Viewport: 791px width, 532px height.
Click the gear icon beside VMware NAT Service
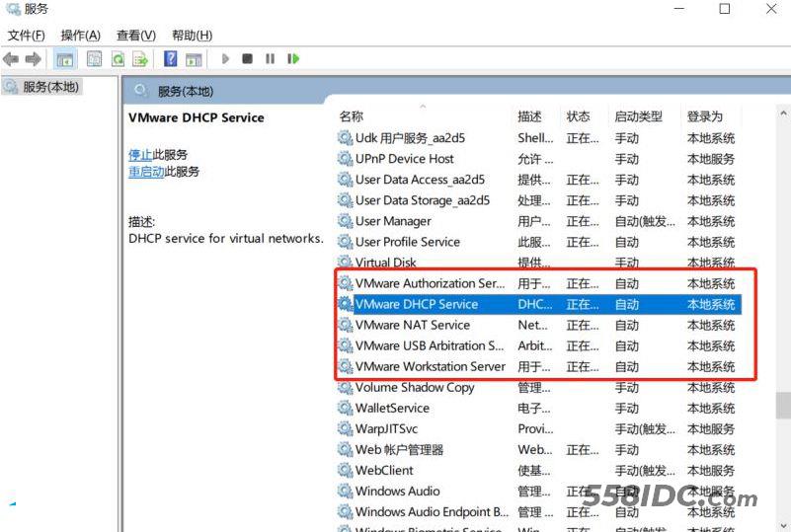tap(345, 326)
